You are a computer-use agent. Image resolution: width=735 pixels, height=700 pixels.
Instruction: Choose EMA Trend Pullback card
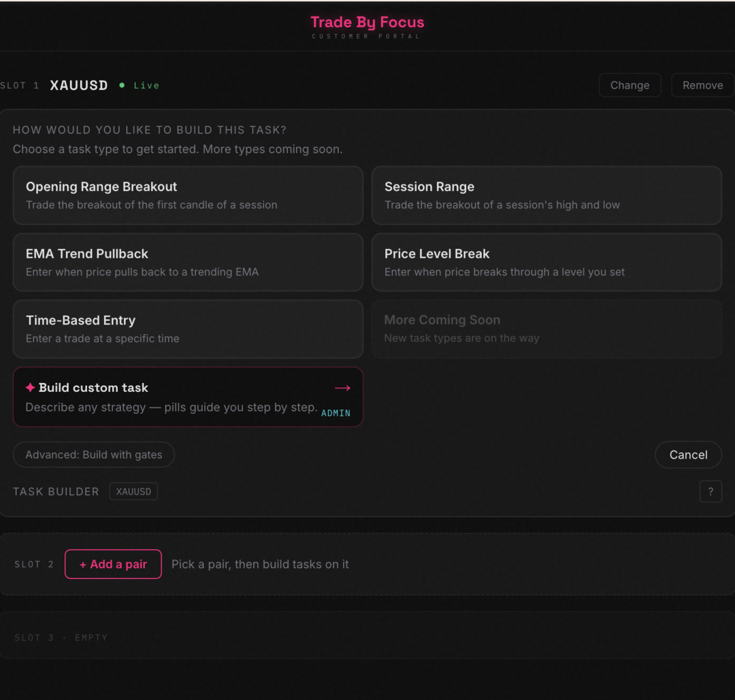(188, 263)
